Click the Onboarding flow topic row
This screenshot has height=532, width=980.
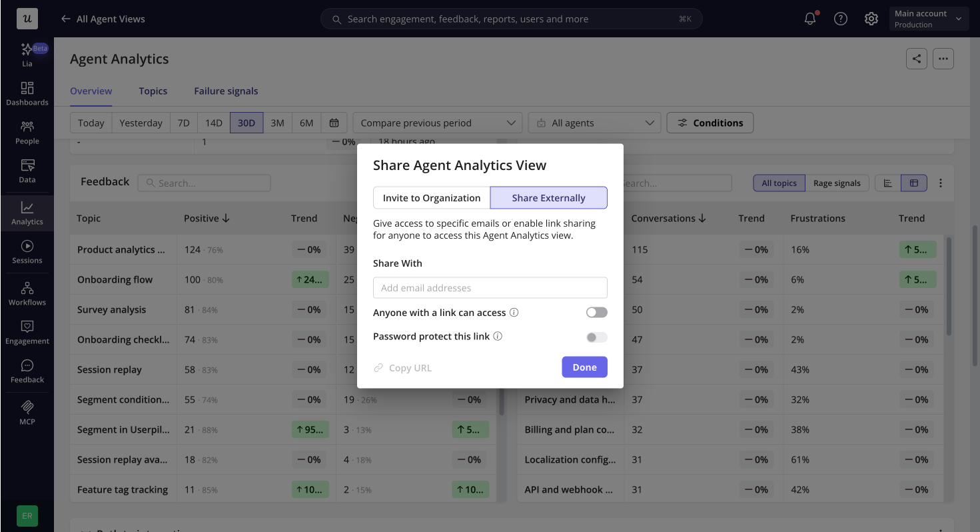[115, 280]
